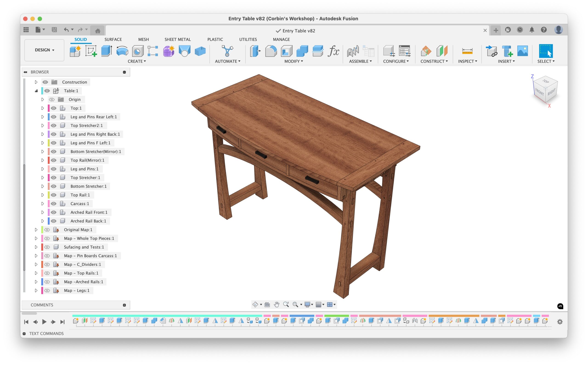This screenshot has height=365, width=588.
Task: Jump to the timeline end
Action: pos(62,322)
